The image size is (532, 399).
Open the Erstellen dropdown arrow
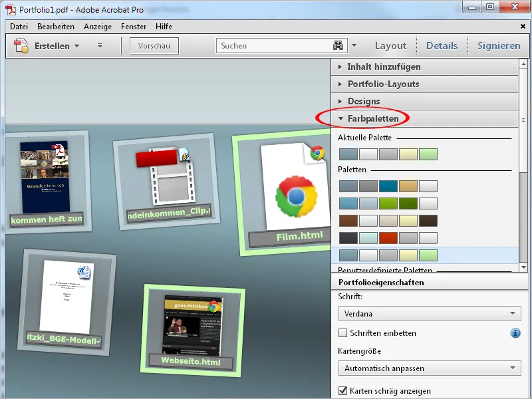pyautogui.click(x=77, y=46)
